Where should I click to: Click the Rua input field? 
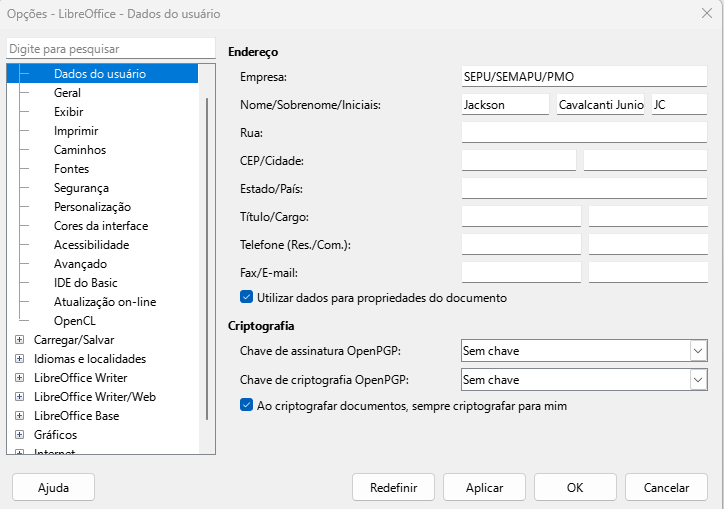[584, 133]
